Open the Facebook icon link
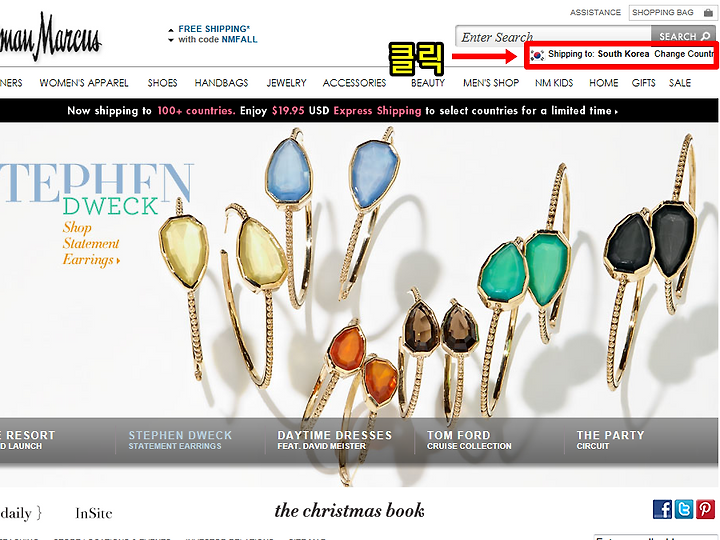720x540 pixels. tap(662, 509)
